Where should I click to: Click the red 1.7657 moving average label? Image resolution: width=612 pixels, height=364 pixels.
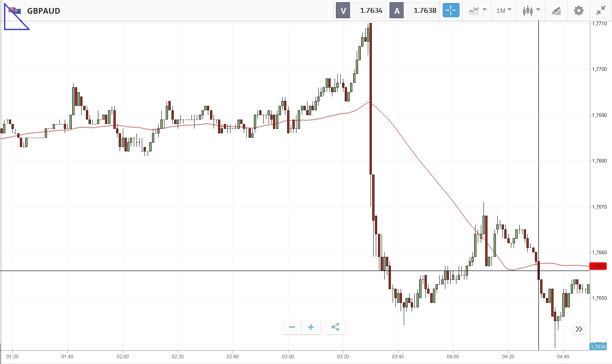[600, 266]
